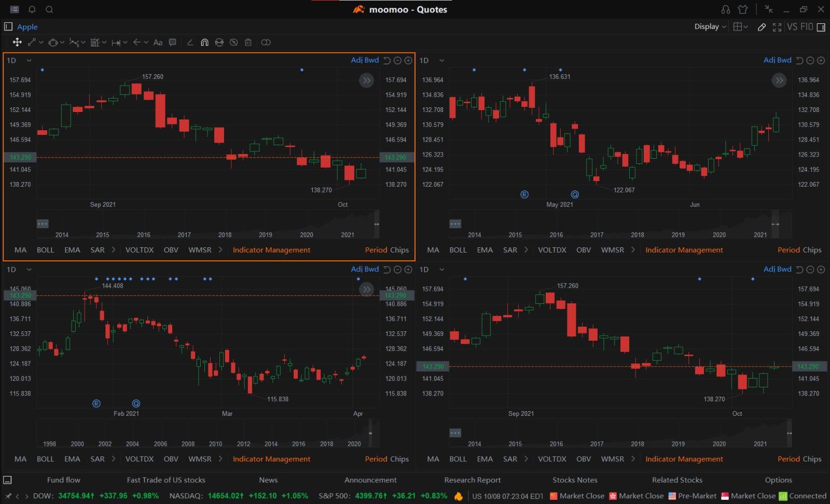Open the Stocks Notes tab
This screenshot has width=830, height=504.
pyautogui.click(x=575, y=480)
